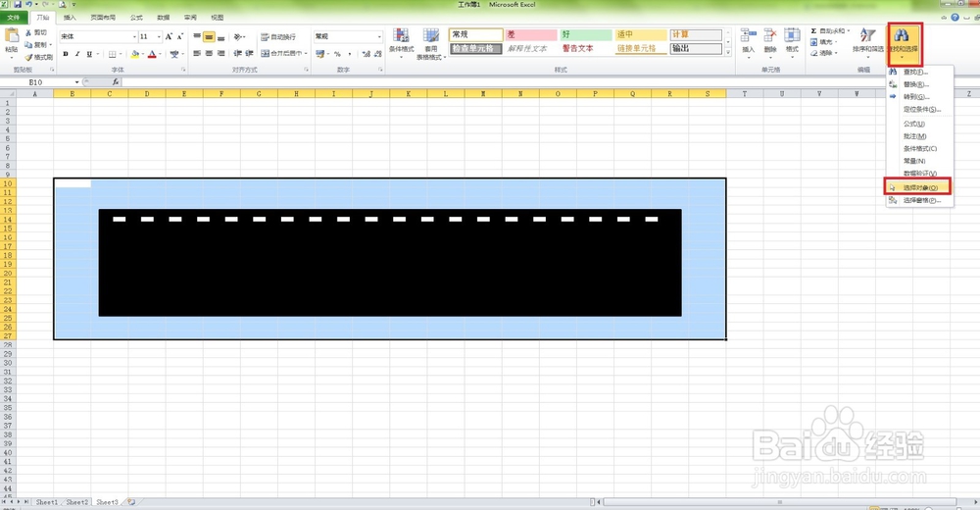The height and width of the screenshot is (510, 980).
Task: Toggle align text left
Action: [x=197, y=54]
